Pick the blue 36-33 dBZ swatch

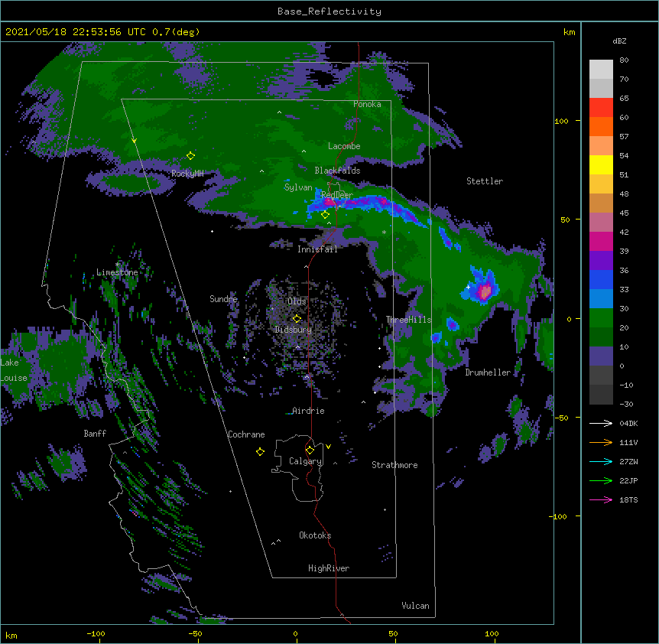click(x=601, y=279)
